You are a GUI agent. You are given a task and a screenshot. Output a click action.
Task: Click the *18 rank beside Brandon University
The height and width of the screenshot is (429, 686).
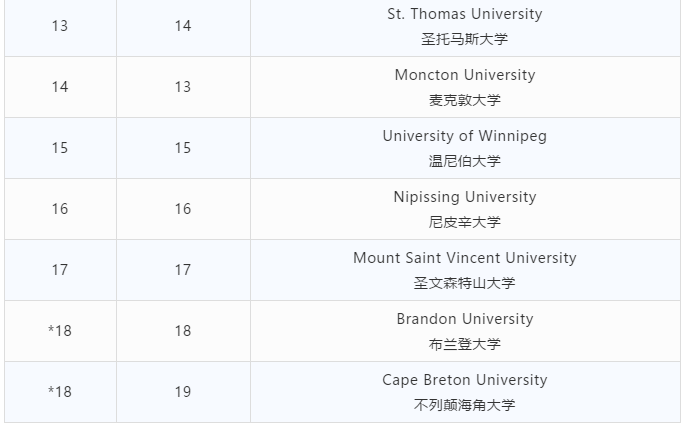tap(60, 331)
